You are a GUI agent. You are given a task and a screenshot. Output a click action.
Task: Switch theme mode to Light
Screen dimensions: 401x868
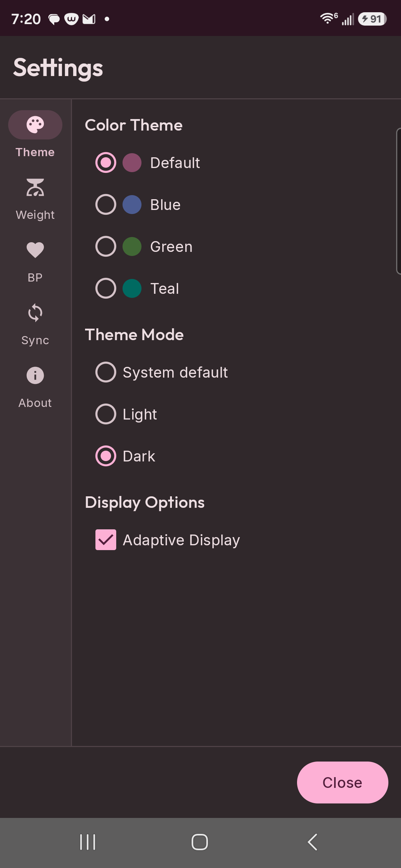click(106, 414)
